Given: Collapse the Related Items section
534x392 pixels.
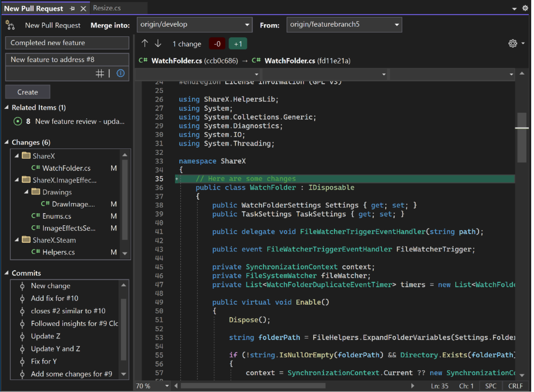Looking at the screenshot, I should [6, 108].
